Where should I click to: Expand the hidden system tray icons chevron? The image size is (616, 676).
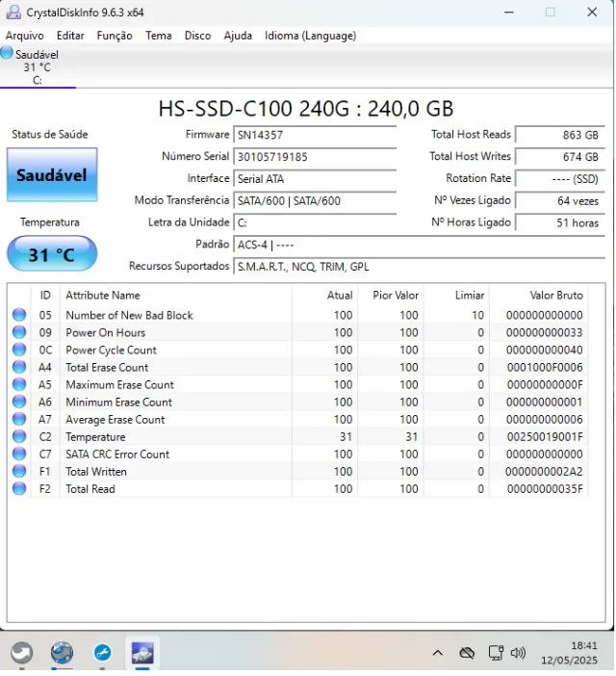[438, 653]
